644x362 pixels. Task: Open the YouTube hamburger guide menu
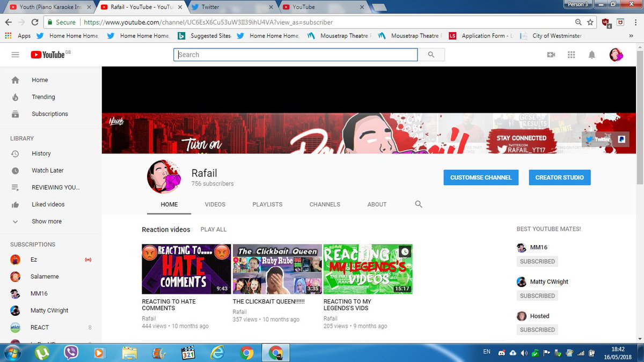pos(15,55)
